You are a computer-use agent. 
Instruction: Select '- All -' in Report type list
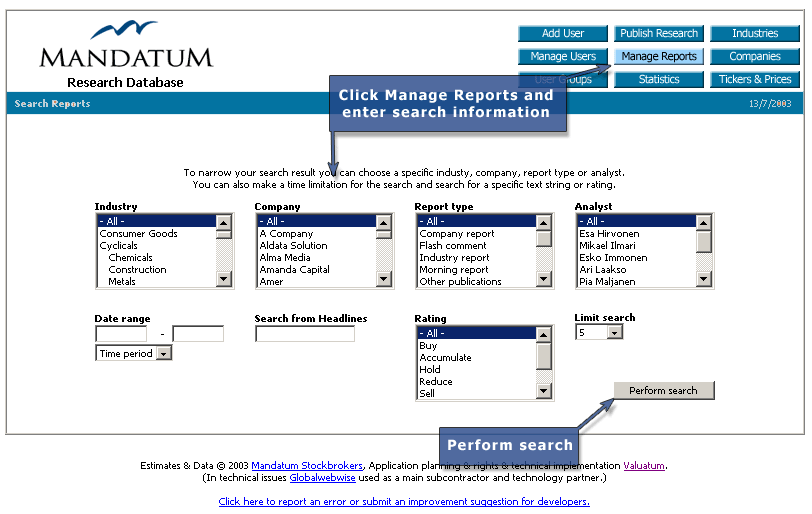477,222
